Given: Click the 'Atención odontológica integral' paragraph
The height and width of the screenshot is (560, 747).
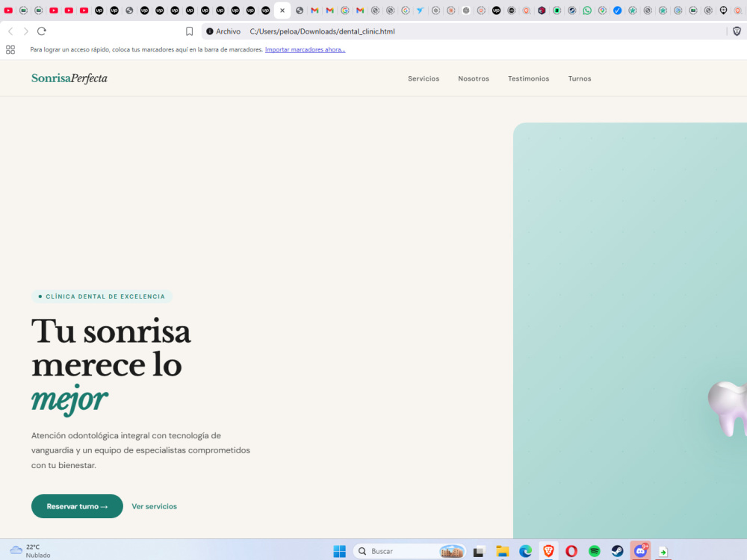Looking at the screenshot, I should (141, 450).
